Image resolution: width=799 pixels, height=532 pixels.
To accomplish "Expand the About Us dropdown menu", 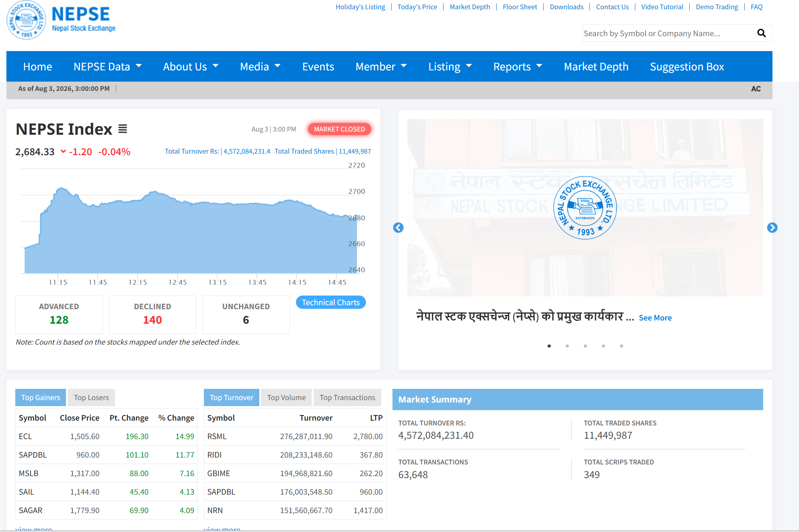I will coord(191,66).
